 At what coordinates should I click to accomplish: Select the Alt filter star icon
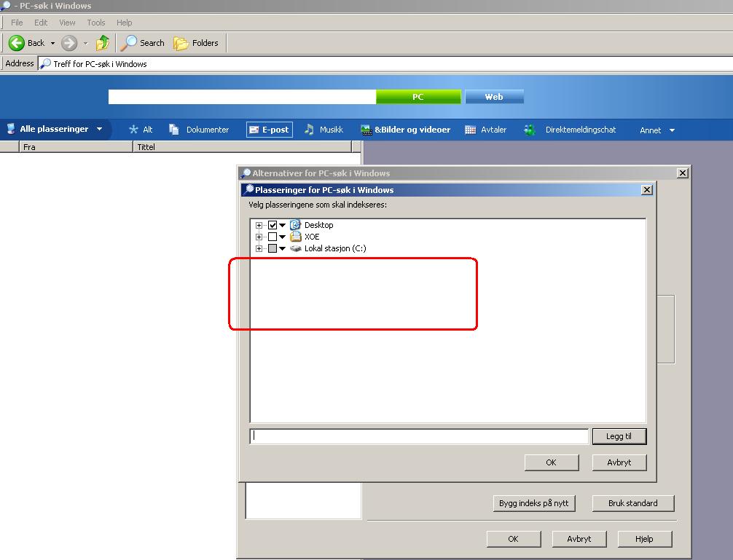tap(133, 130)
